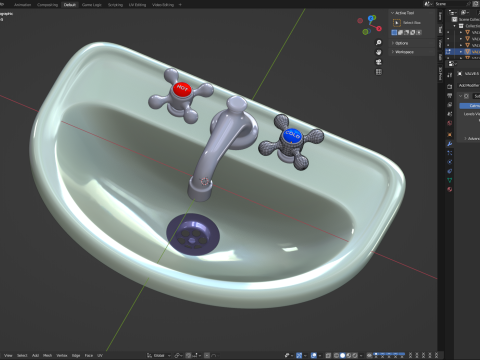The width and height of the screenshot is (480, 360).
Task: Click the Scene name field
Action: coord(450,4)
